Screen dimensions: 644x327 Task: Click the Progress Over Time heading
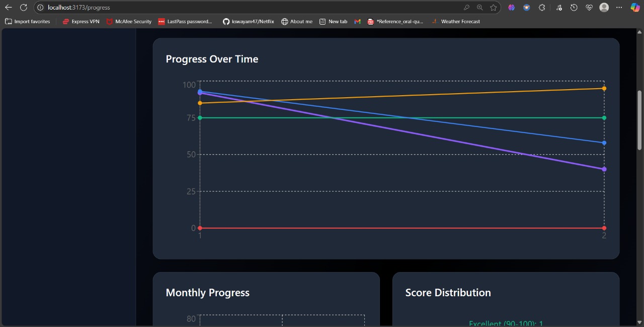[212, 59]
